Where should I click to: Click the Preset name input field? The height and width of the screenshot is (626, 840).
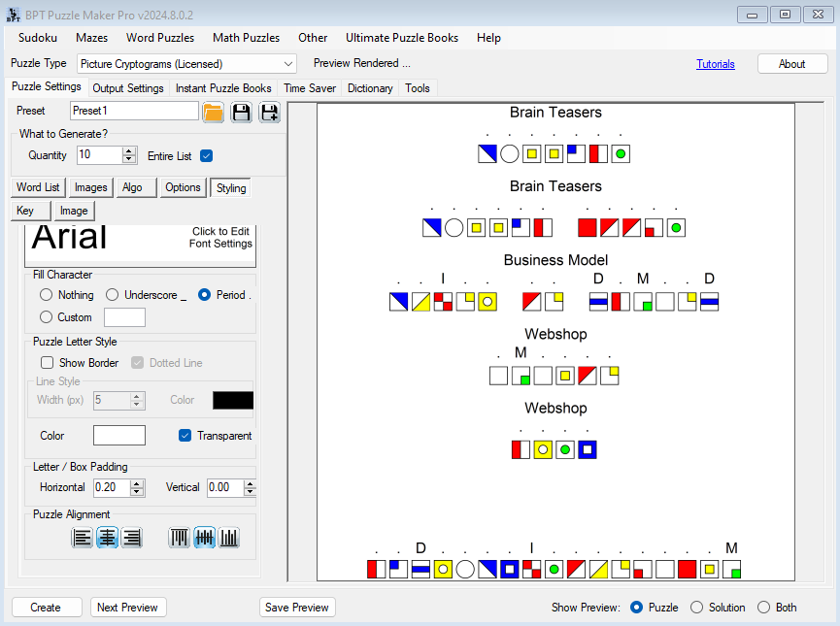[134, 112]
